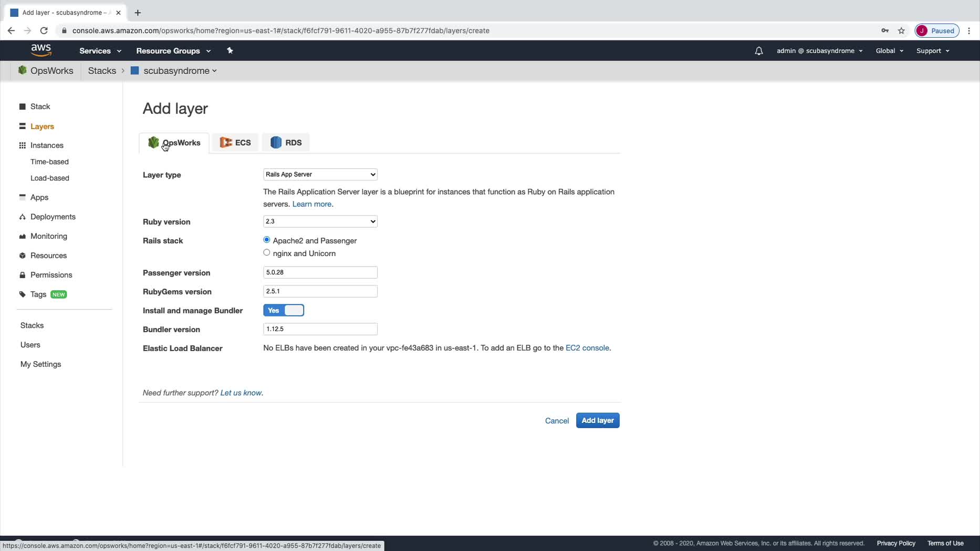Go to Load-based instances
This screenshot has height=551, width=980.
coord(50,178)
